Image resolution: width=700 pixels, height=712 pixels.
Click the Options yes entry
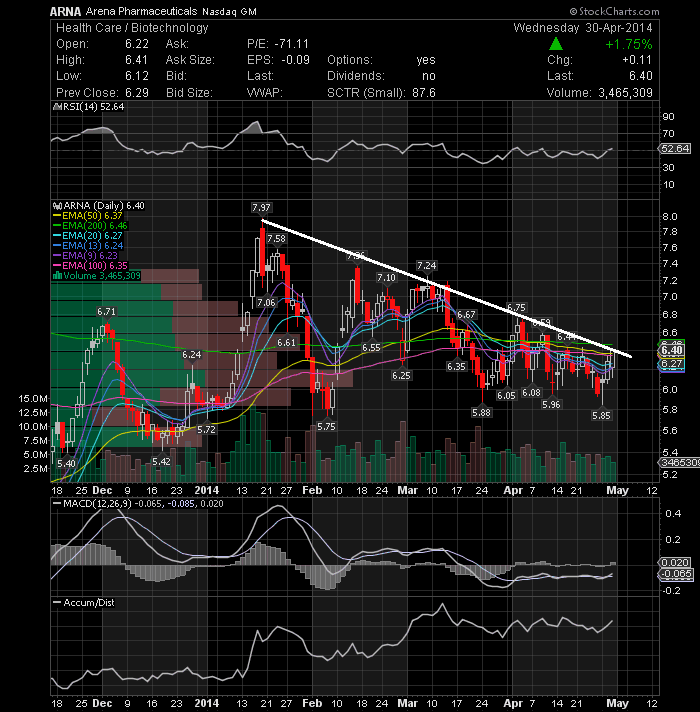point(381,60)
